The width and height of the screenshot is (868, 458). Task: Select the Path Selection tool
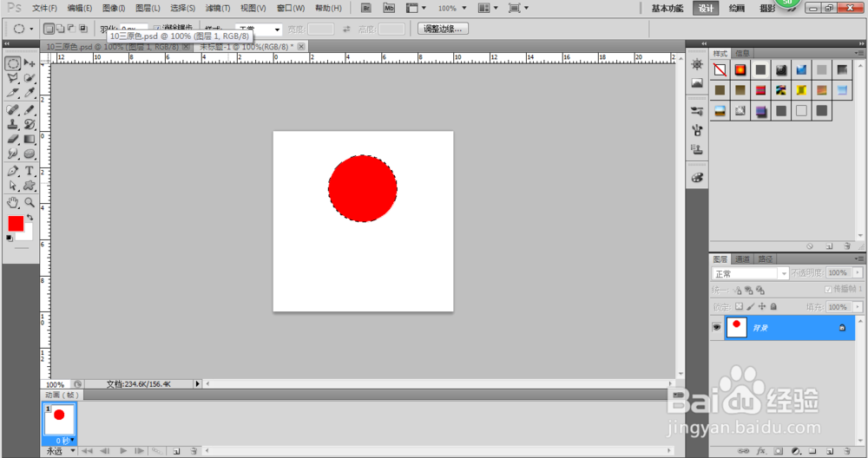(13, 186)
